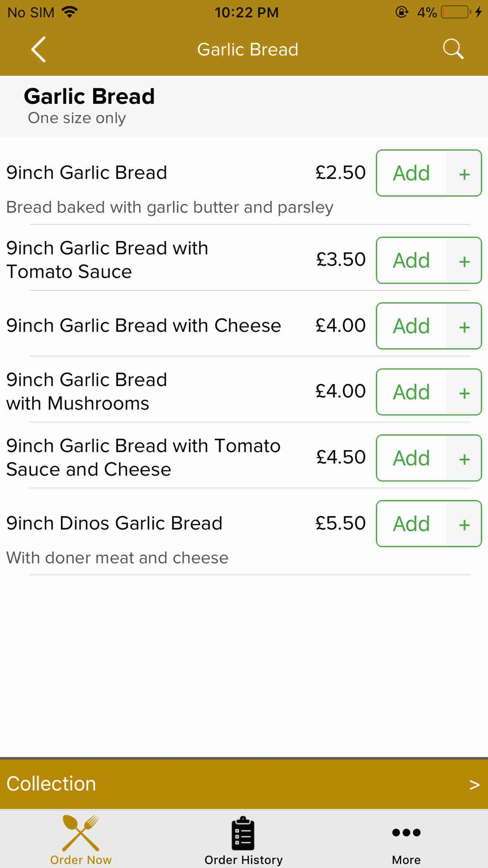The height and width of the screenshot is (868, 488).
Task: Add Garlic Bread with Mushrooms to order
Action: pyautogui.click(x=411, y=392)
